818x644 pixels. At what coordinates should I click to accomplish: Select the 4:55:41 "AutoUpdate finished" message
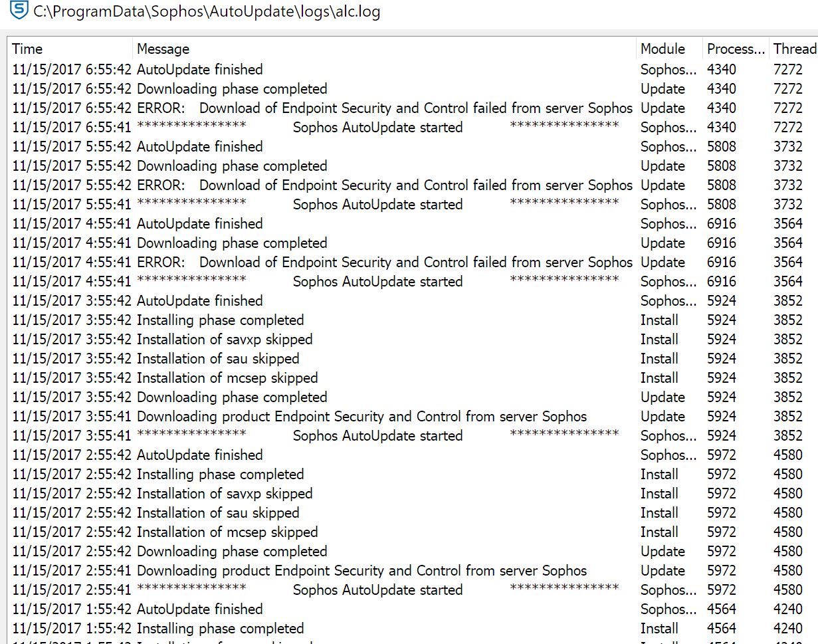(x=199, y=223)
